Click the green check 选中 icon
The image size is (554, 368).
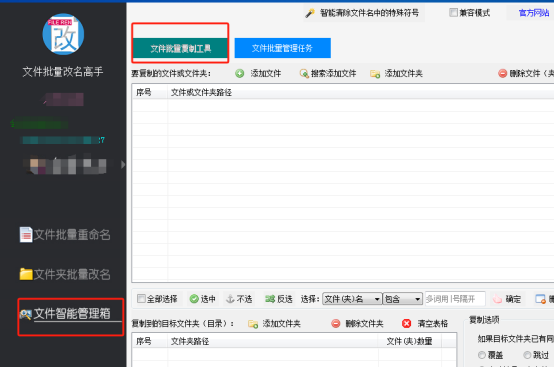pos(194,299)
